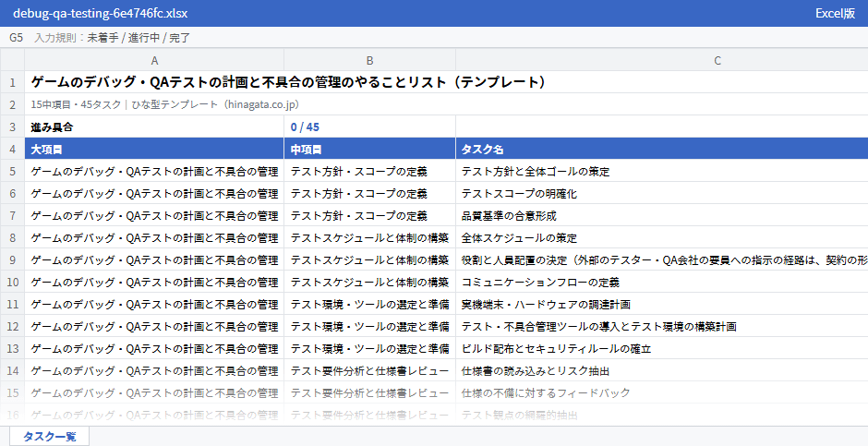Click the 大項目 header cell

[154, 149]
